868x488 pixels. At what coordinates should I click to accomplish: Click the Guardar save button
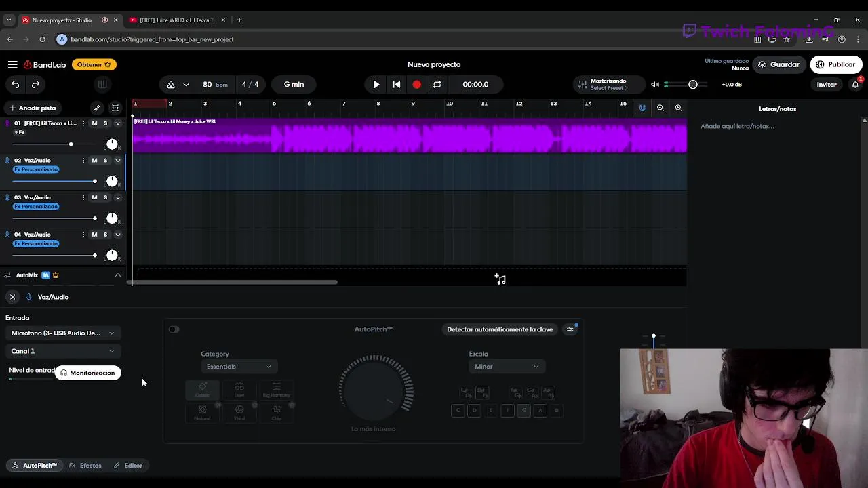pos(778,64)
